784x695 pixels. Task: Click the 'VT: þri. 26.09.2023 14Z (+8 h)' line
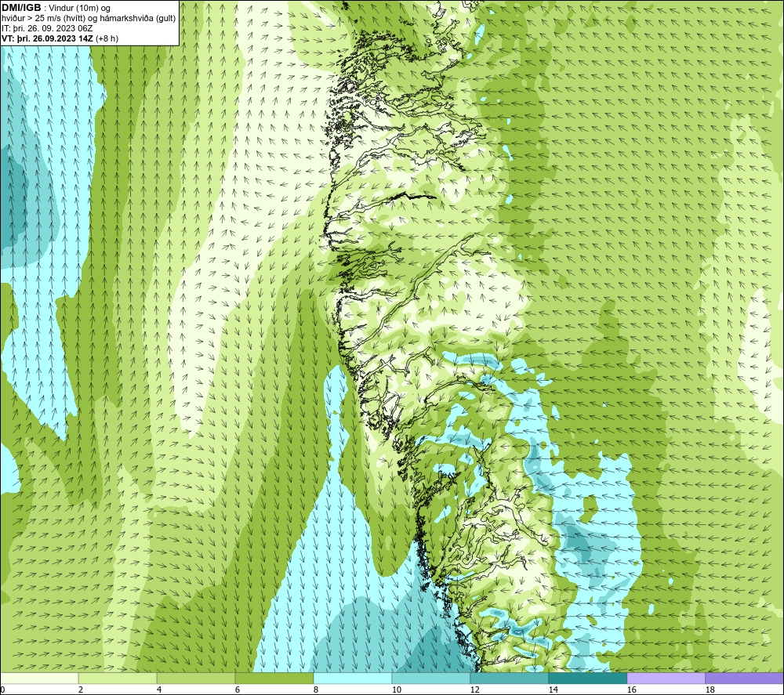[60, 38]
